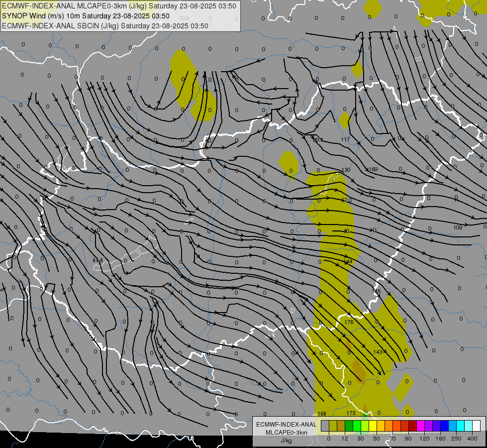
Task: Click the 145 value on the map
Action: tap(377, 291)
